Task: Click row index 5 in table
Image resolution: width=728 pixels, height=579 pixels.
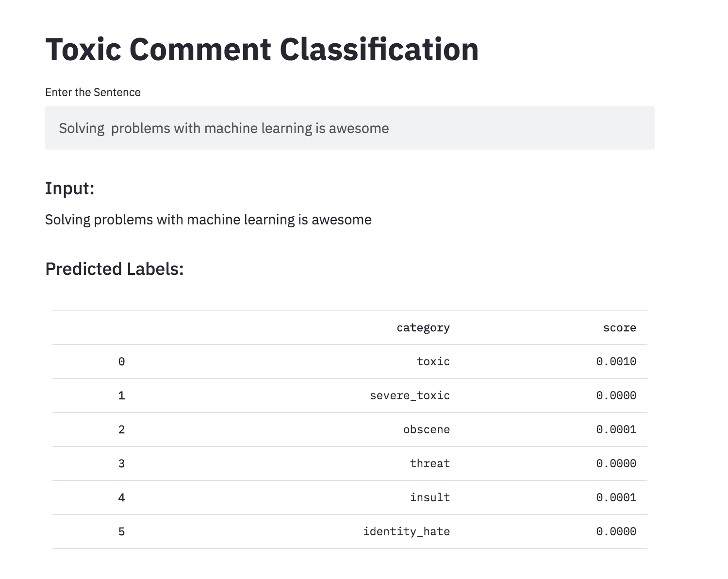Action: click(121, 531)
